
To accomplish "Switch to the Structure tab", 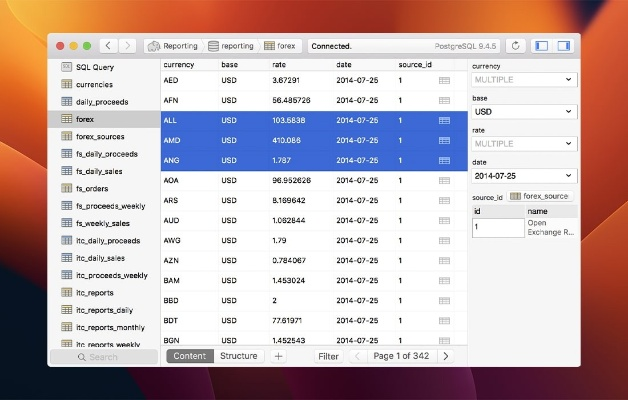I will pyautogui.click(x=238, y=356).
